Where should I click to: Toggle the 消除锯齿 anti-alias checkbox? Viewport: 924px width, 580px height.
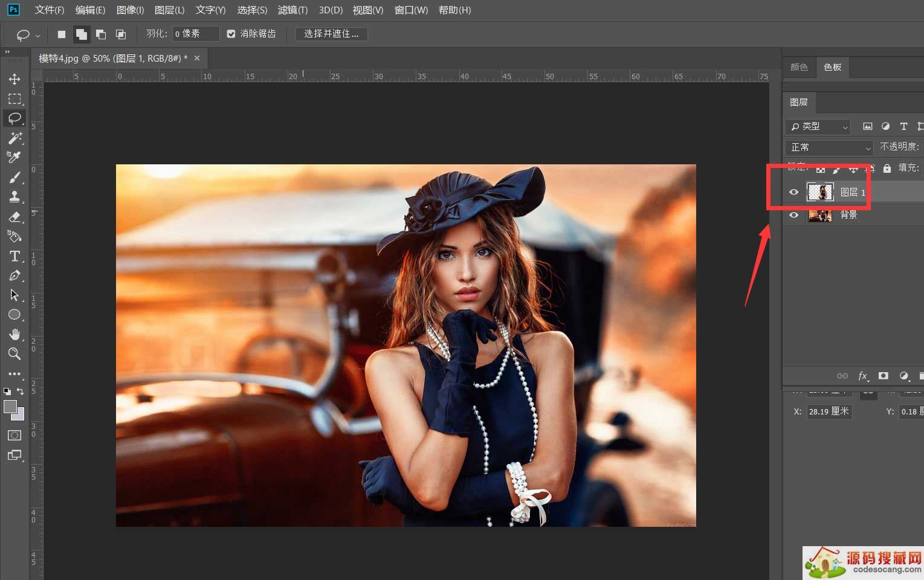click(231, 34)
